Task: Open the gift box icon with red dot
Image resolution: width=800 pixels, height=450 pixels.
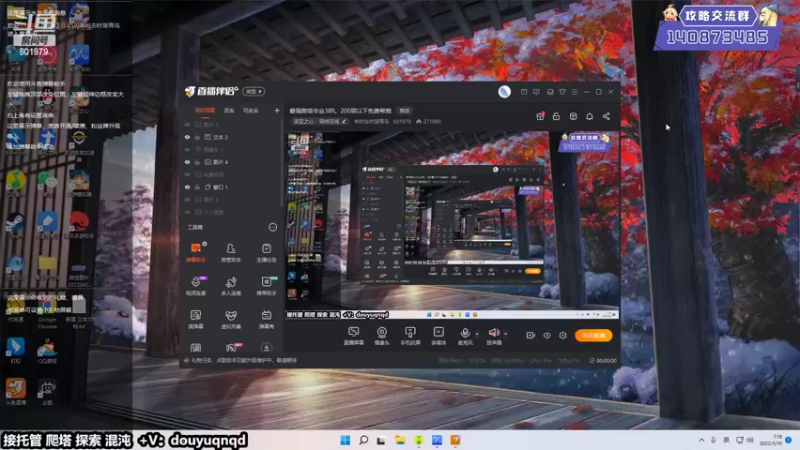Action: (540, 116)
